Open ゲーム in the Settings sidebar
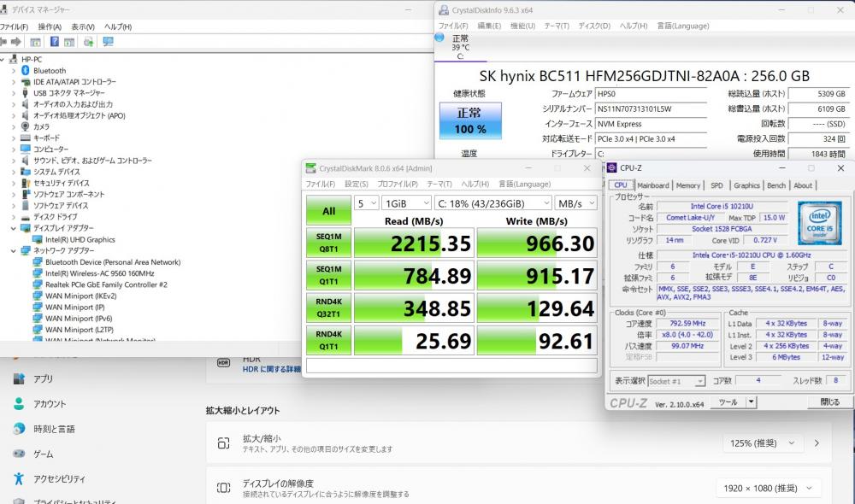 point(43,454)
